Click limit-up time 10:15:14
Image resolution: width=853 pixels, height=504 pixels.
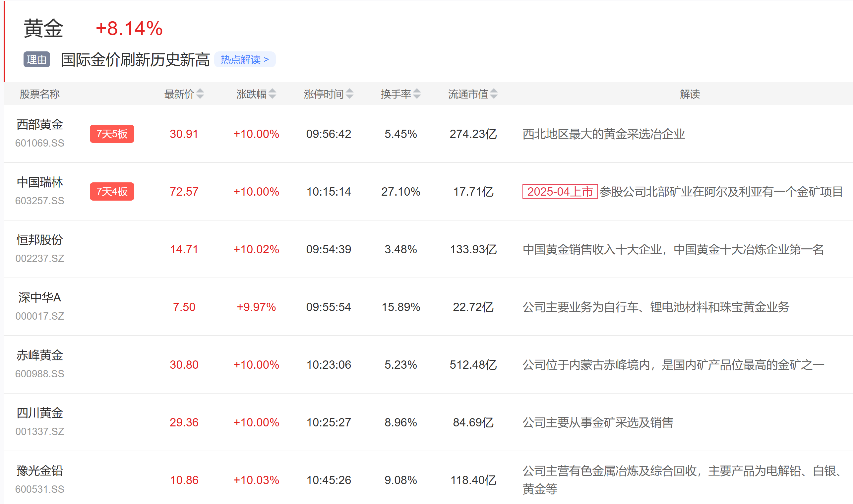pos(329,192)
